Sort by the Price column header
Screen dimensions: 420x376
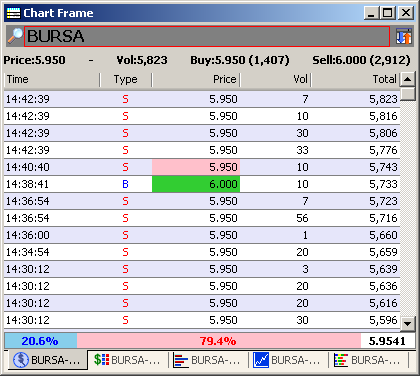(x=196, y=80)
